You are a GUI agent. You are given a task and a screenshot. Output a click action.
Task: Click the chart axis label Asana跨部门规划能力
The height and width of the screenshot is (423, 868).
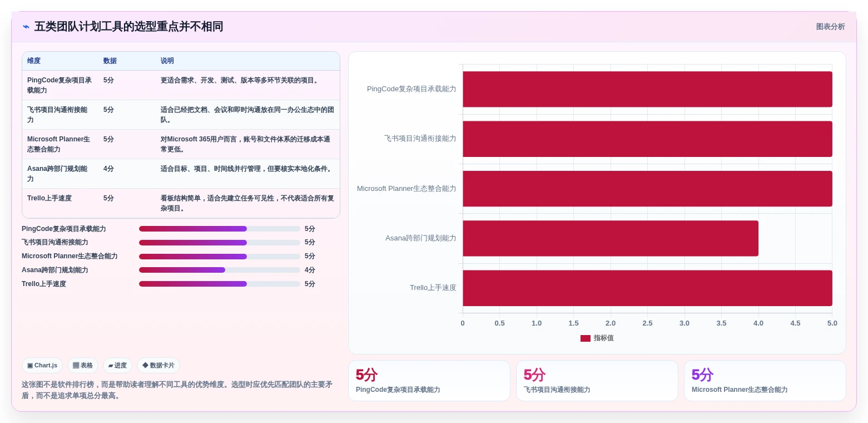[x=421, y=238]
